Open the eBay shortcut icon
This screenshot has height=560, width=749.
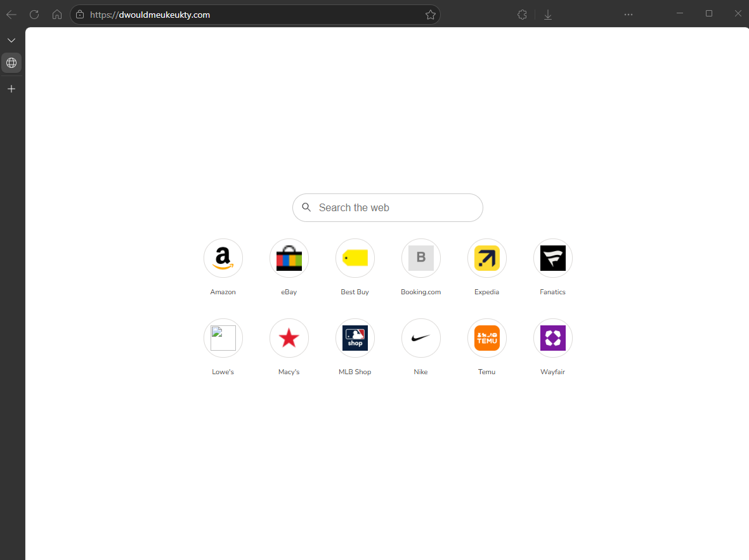click(289, 258)
